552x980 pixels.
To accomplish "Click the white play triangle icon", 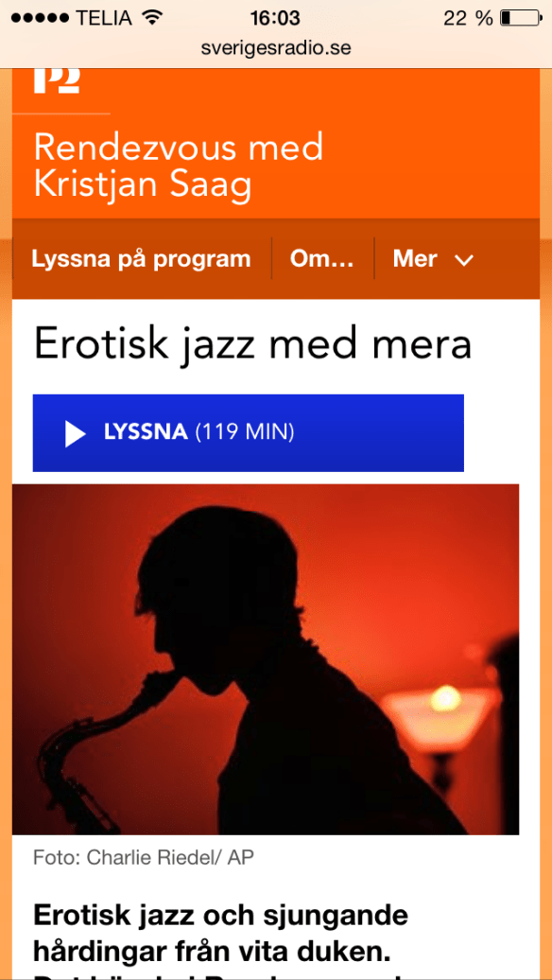I will (75, 434).
